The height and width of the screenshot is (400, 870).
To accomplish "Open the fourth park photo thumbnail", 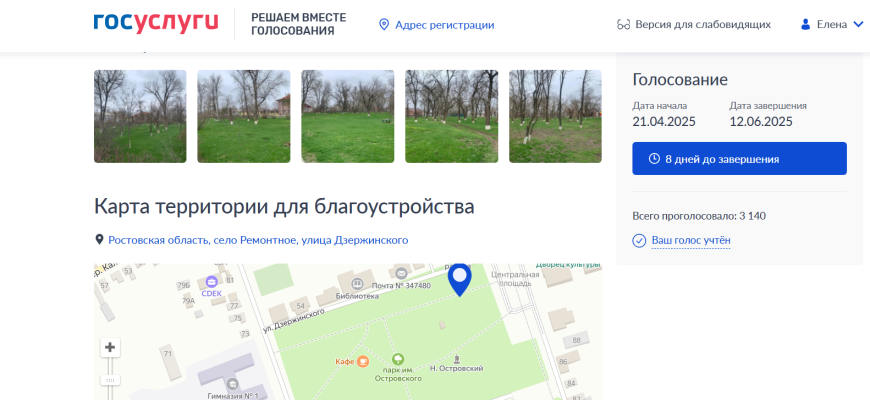I will [452, 116].
